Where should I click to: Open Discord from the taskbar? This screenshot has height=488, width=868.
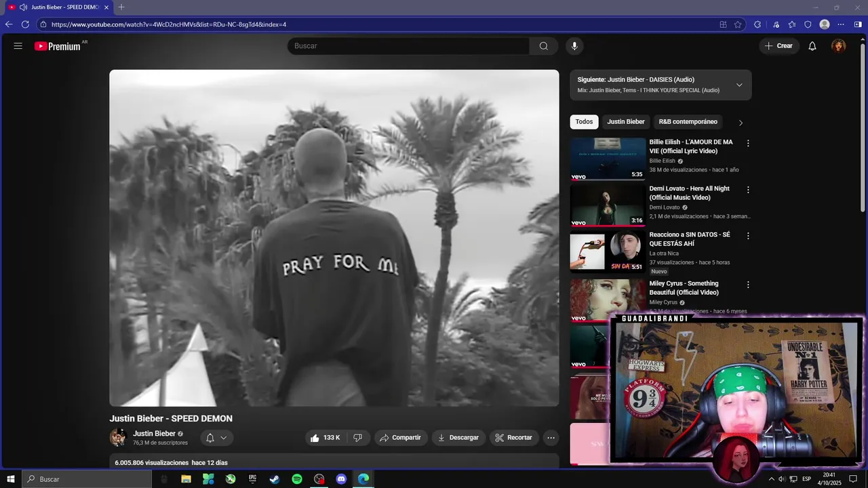[341, 479]
